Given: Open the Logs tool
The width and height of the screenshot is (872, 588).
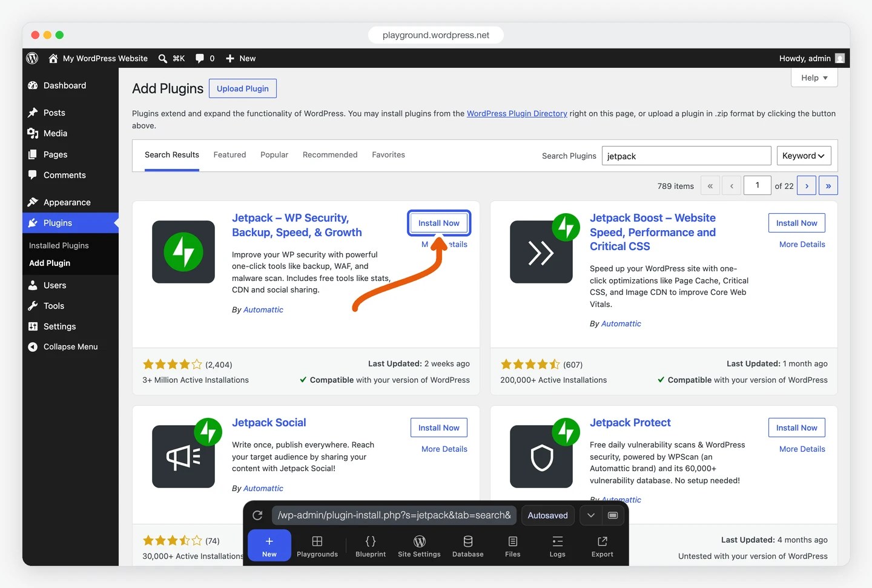Looking at the screenshot, I should point(558,546).
